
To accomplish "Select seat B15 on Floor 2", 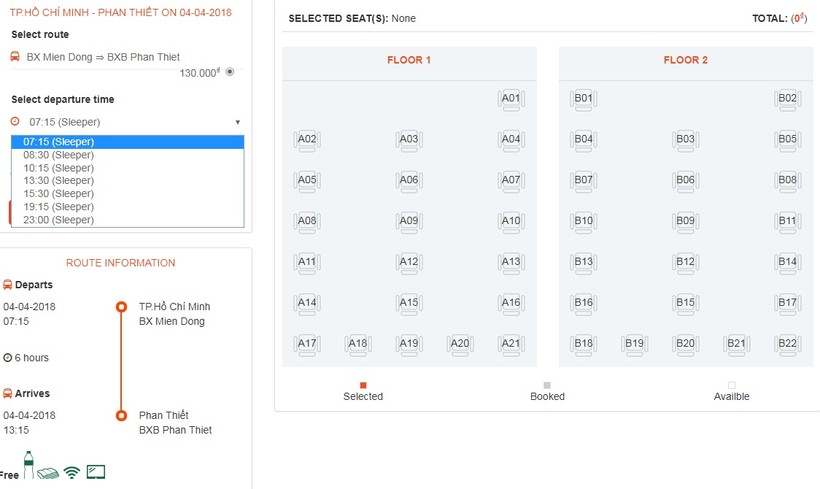I will [685, 303].
